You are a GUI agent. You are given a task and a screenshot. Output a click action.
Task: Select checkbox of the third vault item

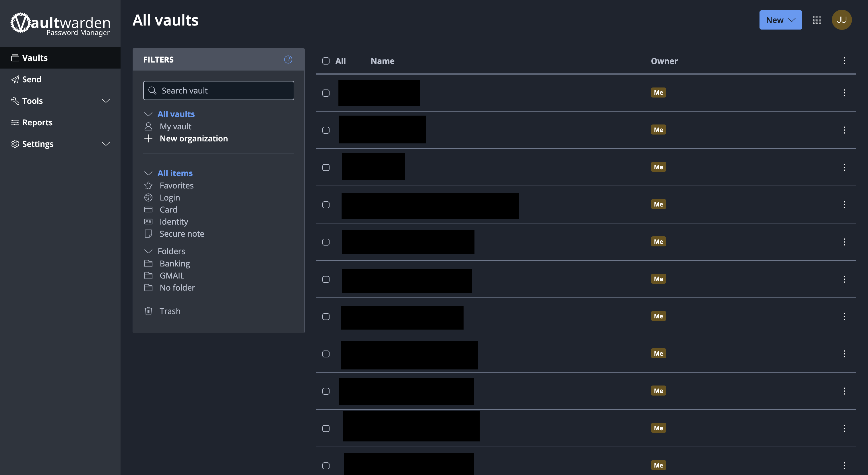click(326, 168)
